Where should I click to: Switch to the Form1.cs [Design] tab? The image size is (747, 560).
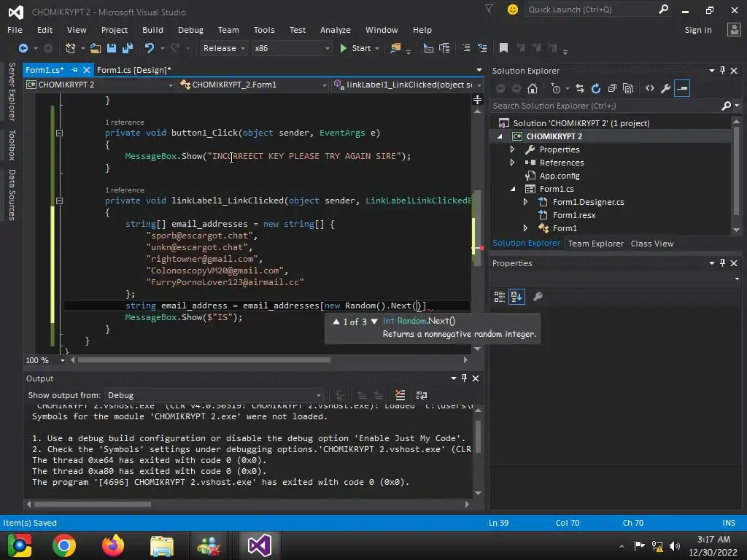tap(134, 70)
